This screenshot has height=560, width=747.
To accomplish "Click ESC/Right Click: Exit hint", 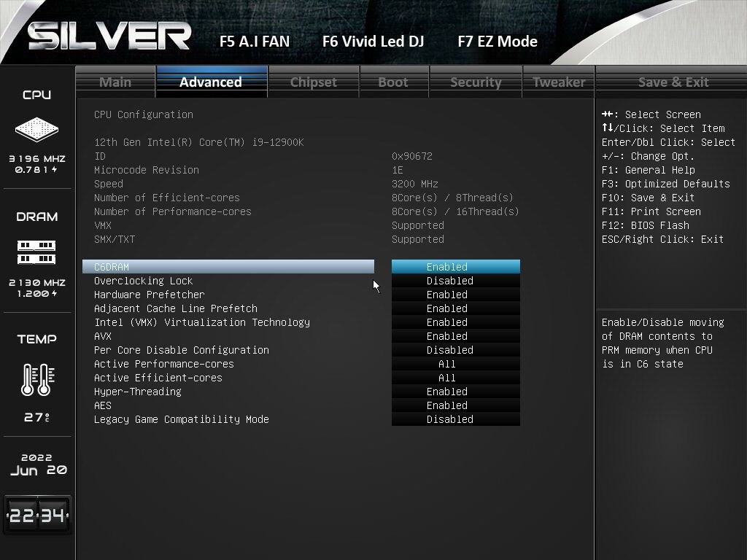I will (662, 238).
